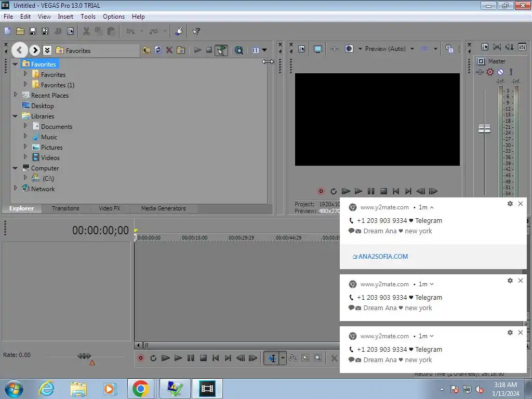Copy snapshot to clipboard icon in preview

tap(449, 49)
